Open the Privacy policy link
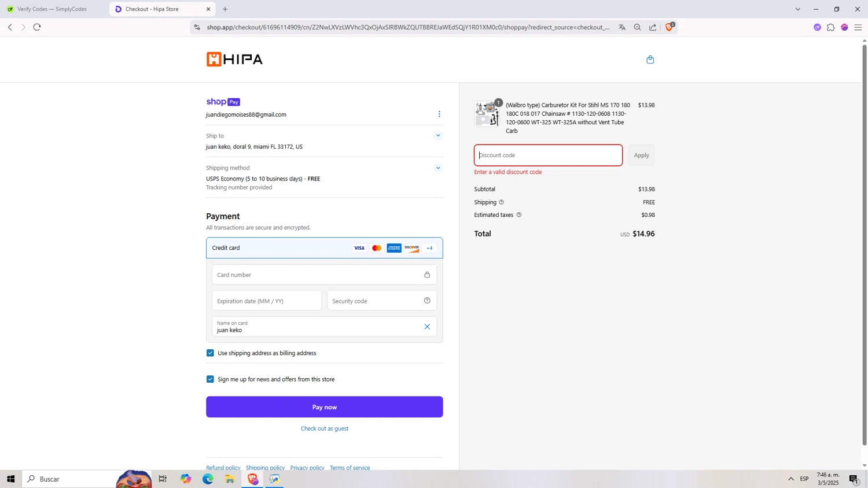 click(307, 467)
